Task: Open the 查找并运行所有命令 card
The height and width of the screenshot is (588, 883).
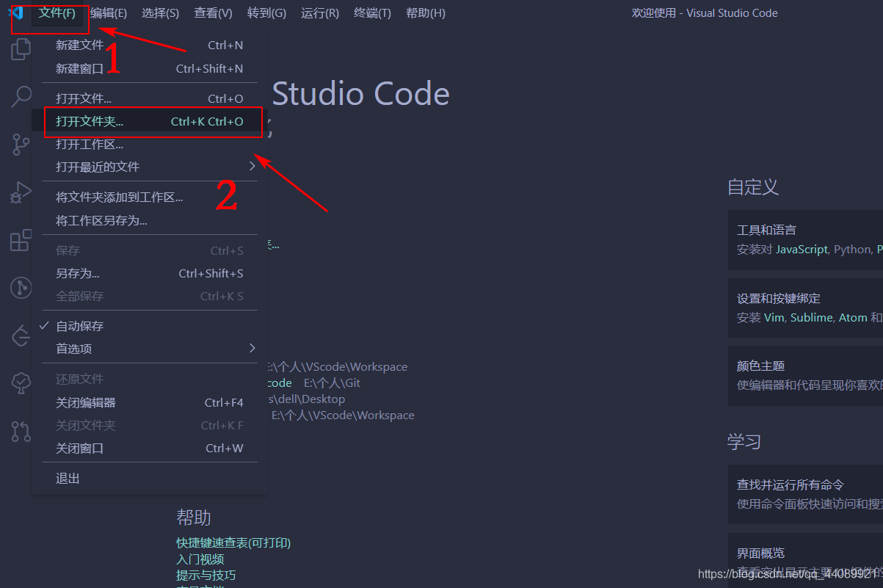Action: point(806,494)
